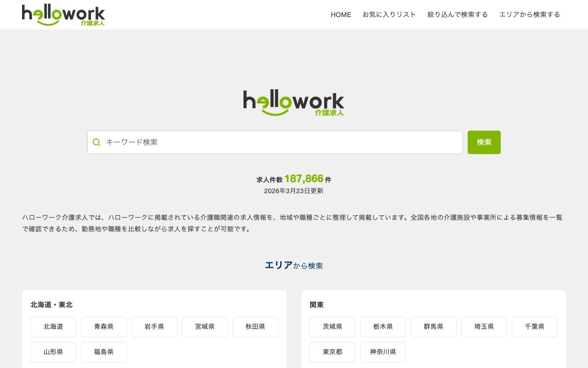Select 神奈川県 in the Kanto block
This screenshot has height=368, width=588.
(x=383, y=352)
